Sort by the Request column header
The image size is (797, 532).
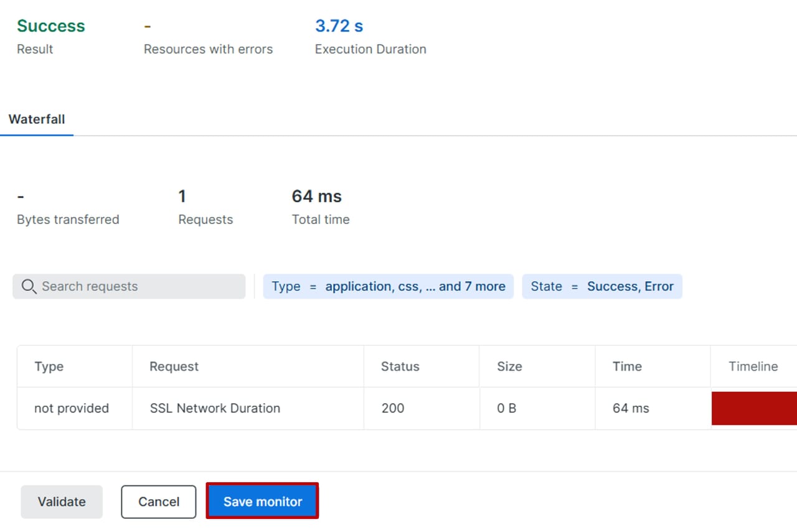[x=174, y=366]
